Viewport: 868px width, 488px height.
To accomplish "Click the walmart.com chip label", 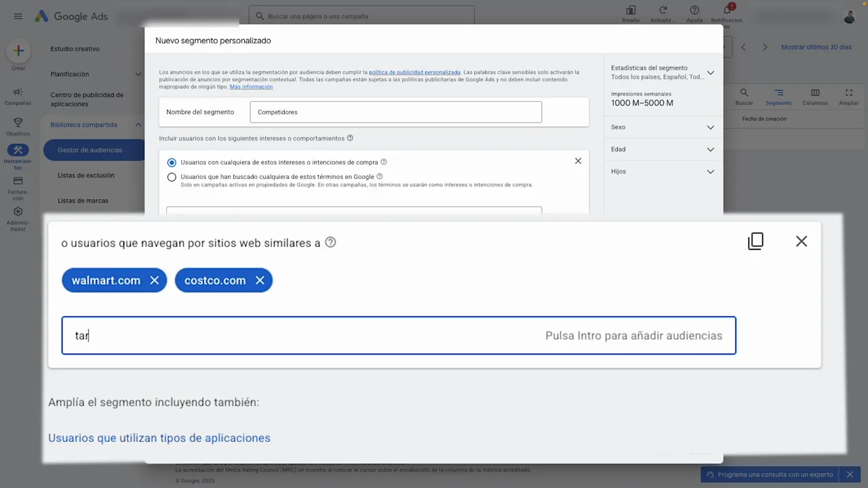I will (x=106, y=281).
